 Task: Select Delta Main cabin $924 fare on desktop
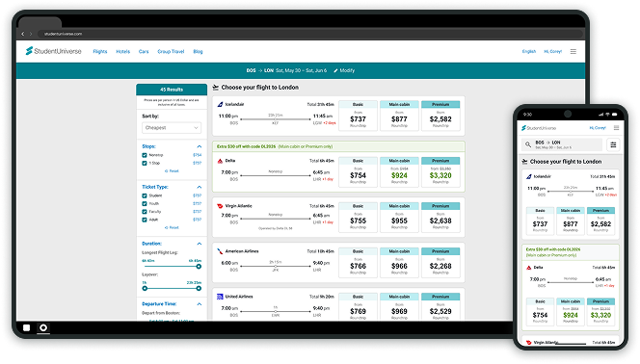[x=399, y=172]
